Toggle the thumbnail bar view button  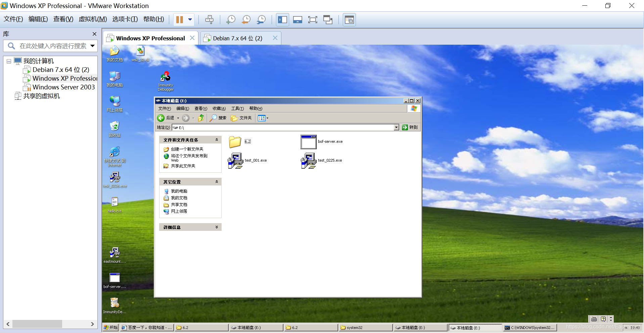[x=297, y=19]
